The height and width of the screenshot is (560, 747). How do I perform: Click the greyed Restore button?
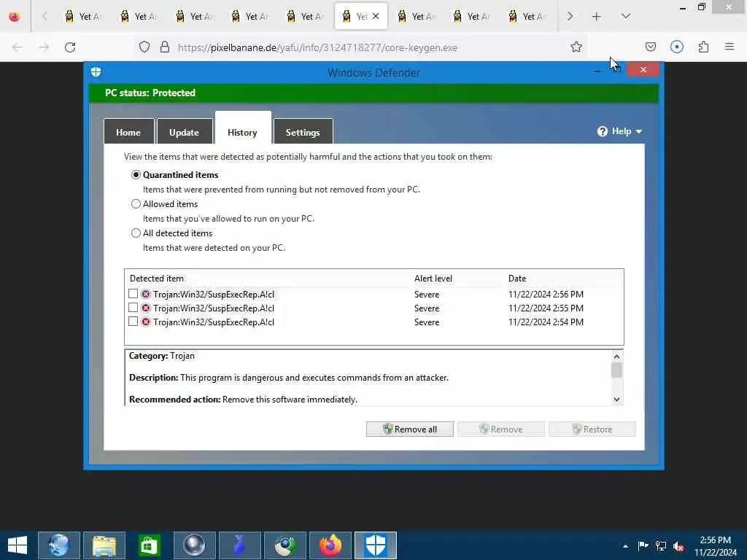tap(592, 429)
